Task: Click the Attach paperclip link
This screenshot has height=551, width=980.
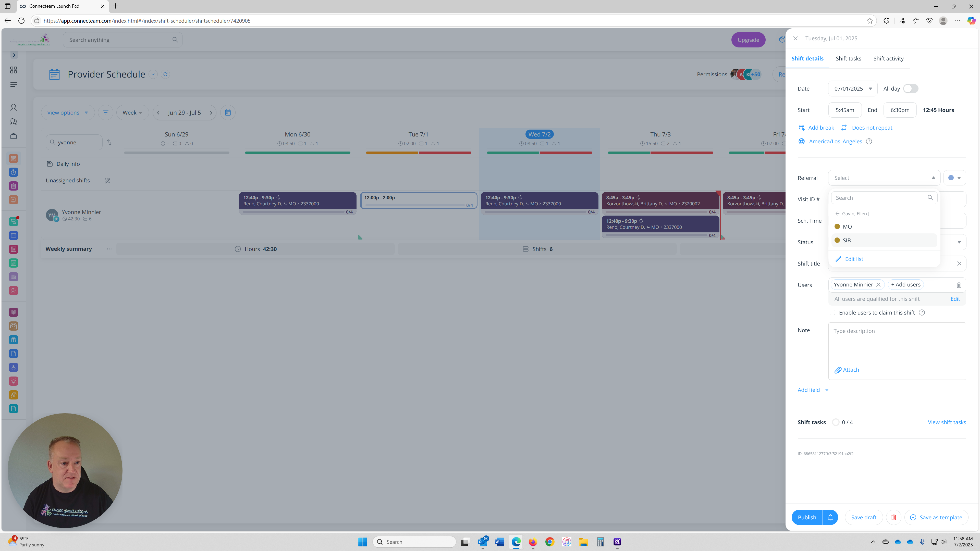Action: (847, 370)
